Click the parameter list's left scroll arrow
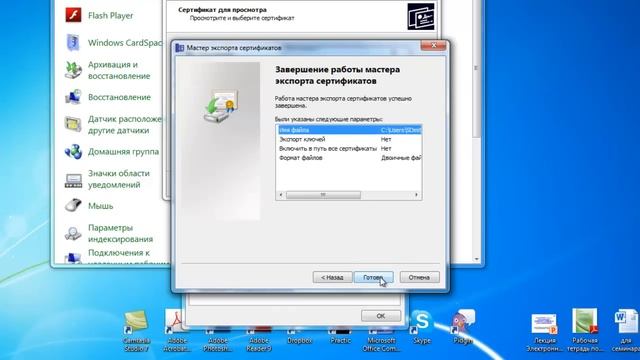 pyautogui.click(x=281, y=195)
